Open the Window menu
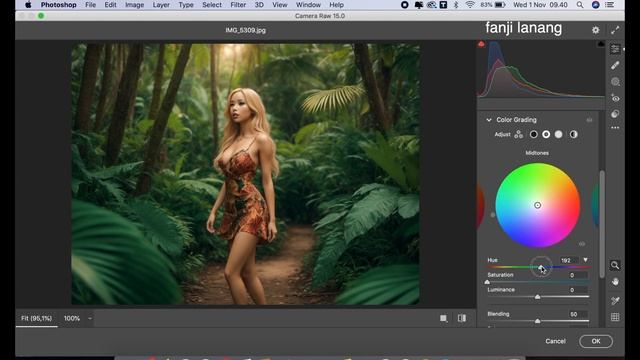Viewport: 640px width, 360px height. (308, 5)
